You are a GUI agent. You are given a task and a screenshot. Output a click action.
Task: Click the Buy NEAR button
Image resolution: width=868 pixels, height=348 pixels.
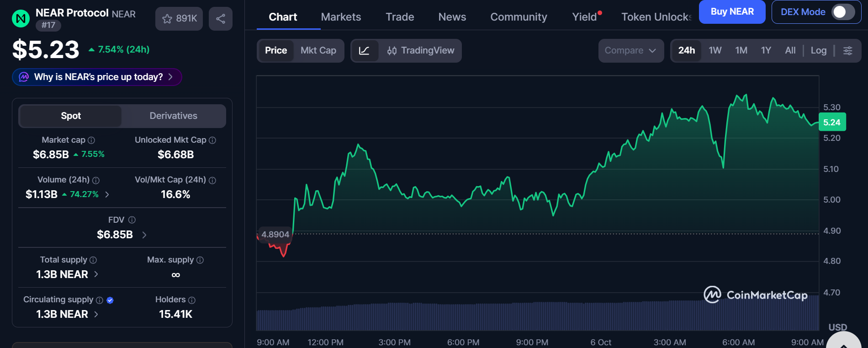pyautogui.click(x=732, y=12)
